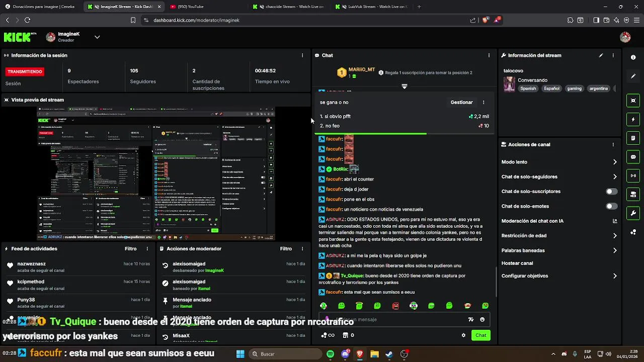Open Steam from the taskbar
Screen dimensions: 644x362
pyautogui.click(x=389, y=354)
